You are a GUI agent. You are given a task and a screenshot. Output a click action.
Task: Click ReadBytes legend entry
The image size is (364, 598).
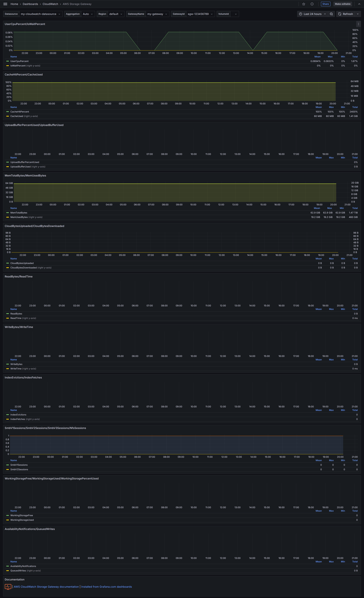(16, 314)
